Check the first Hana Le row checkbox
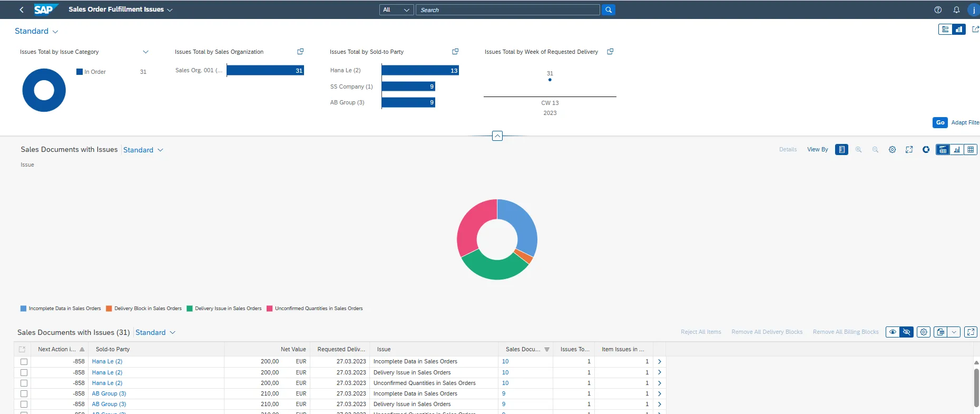 coord(24,362)
